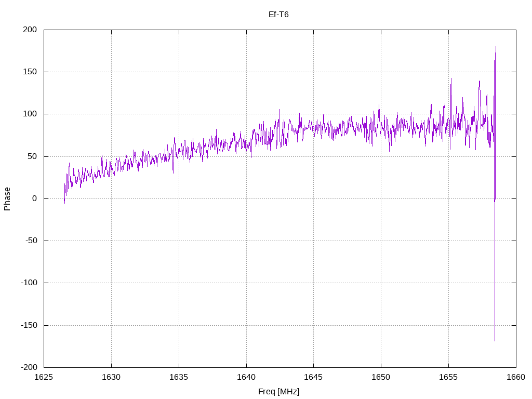The width and height of the screenshot is (532, 399).
Task: Click the plot title "Ef-T6"
Action: [278, 15]
